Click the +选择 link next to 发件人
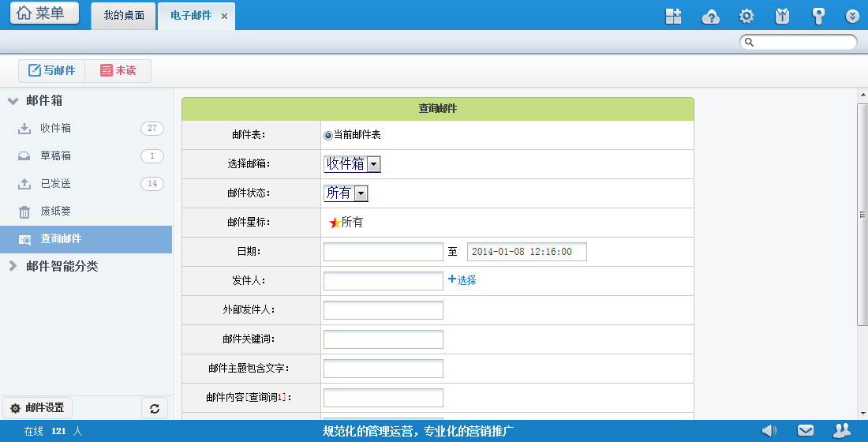 tap(462, 280)
